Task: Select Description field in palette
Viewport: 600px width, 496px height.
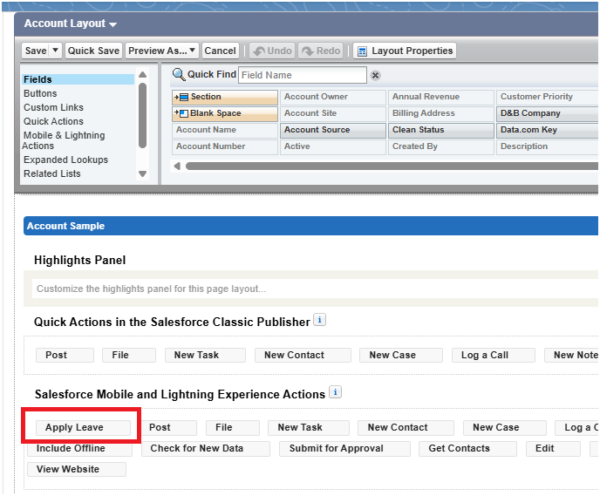Action: click(548, 147)
